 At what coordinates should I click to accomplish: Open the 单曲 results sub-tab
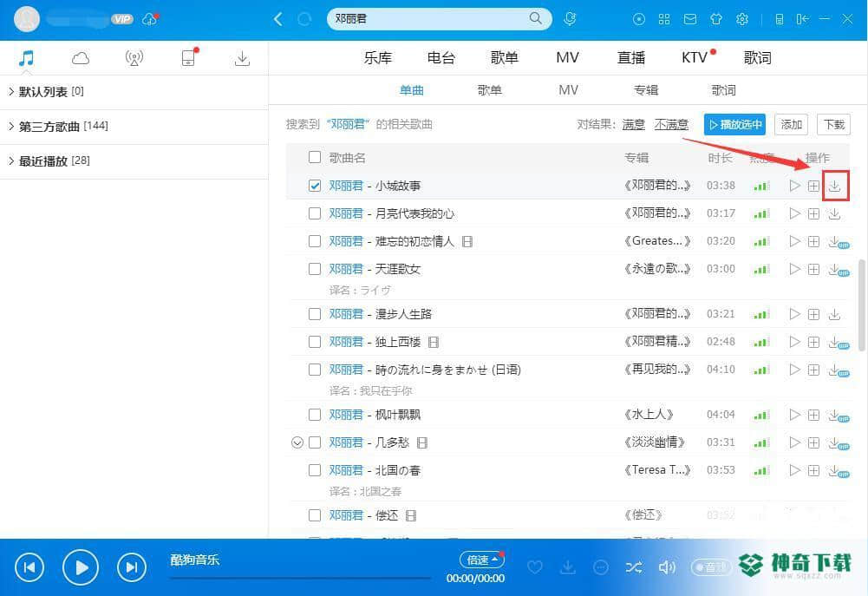[x=412, y=90]
